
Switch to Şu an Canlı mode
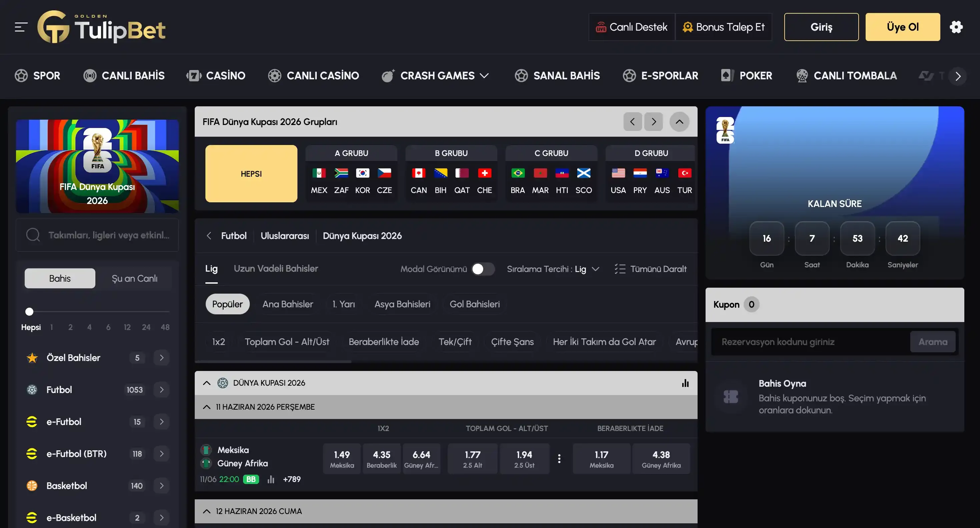point(135,278)
